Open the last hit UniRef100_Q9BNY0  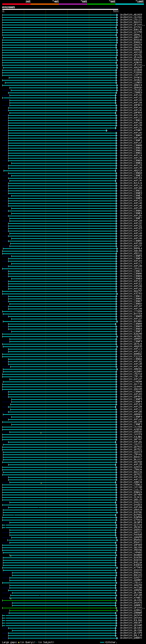131,638
